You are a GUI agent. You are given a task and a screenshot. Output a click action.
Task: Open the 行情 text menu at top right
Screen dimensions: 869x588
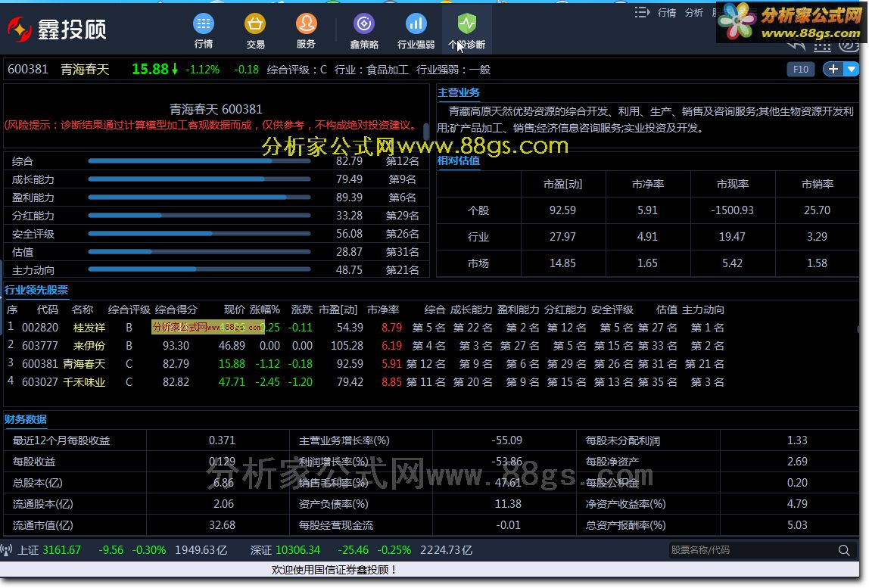pyautogui.click(x=667, y=13)
